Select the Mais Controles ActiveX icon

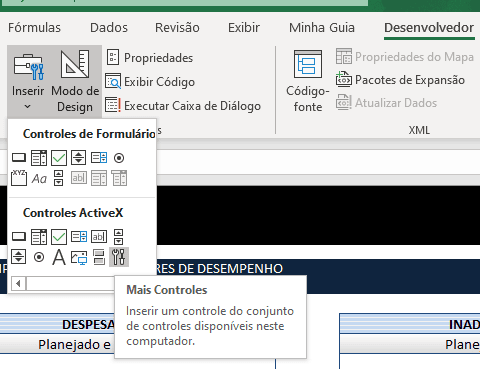119,257
